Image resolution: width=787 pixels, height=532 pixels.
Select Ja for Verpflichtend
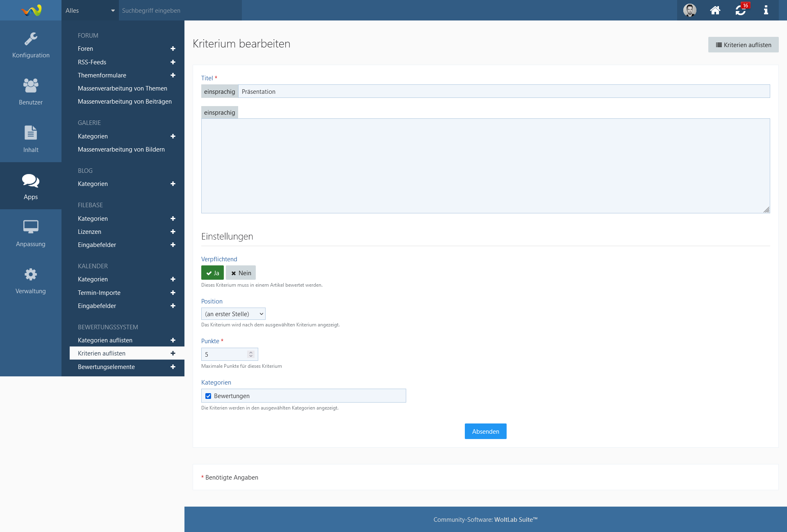coord(212,273)
